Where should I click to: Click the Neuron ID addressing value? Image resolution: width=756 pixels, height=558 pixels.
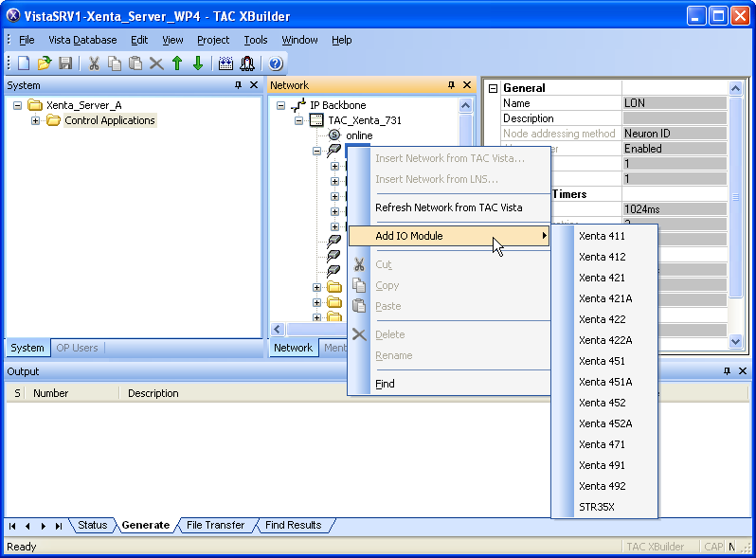675,134
